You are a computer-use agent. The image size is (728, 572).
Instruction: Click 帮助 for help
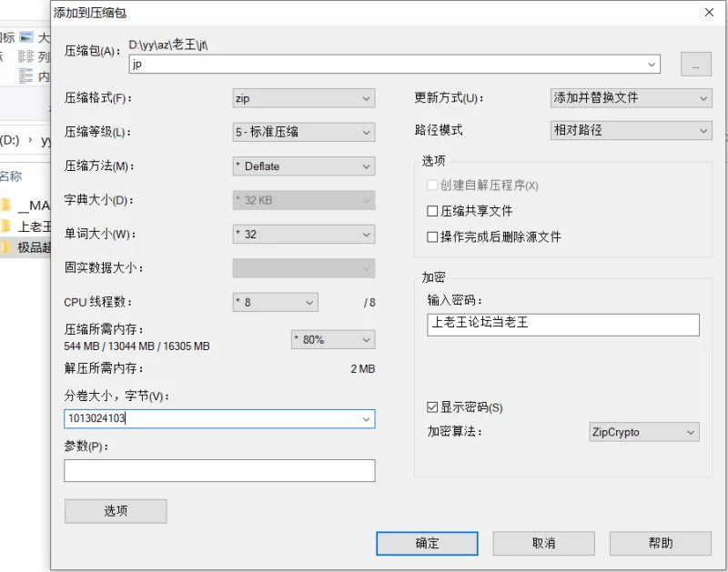coord(662,543)
